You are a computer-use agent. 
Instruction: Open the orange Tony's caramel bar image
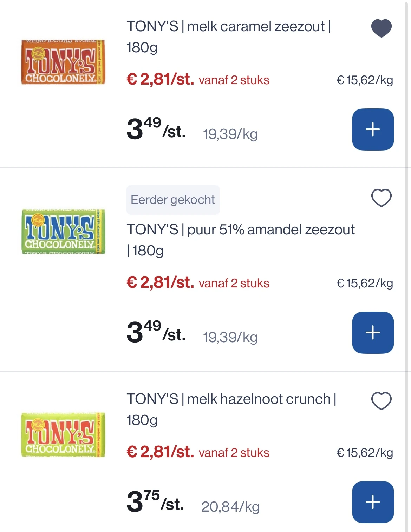point(63,62)
